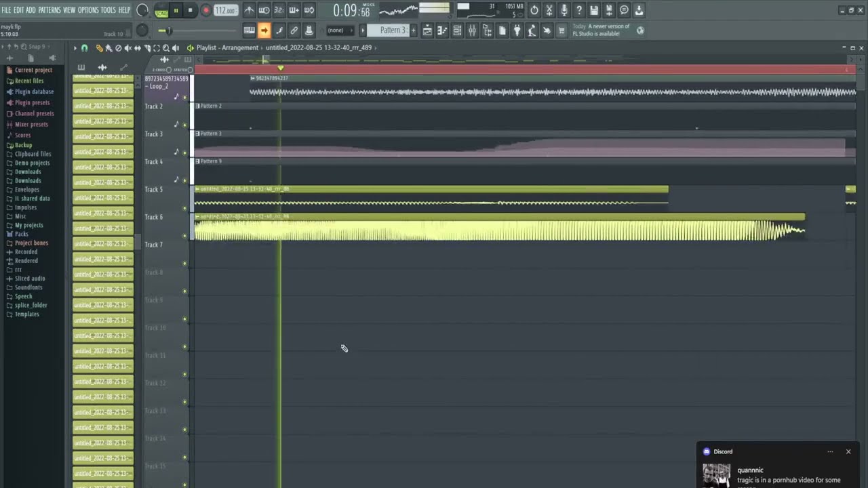Open Discord notification options menu
The width and height of the screenshot is (868, 488).
[830, 451]
